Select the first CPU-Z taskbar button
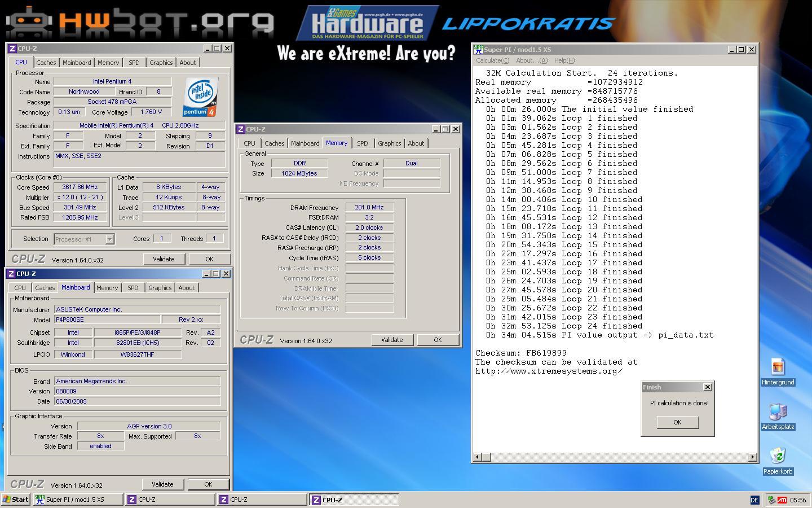 [170, 500]
